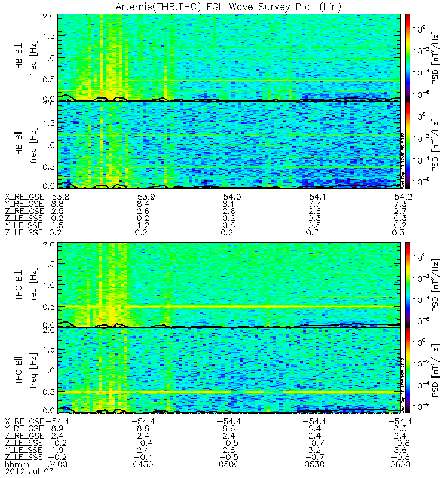Click the '1.0' frequency tick on THC B∥ axis
The height and width of the screenshot is (478, 448).
[x=49, y=370]
